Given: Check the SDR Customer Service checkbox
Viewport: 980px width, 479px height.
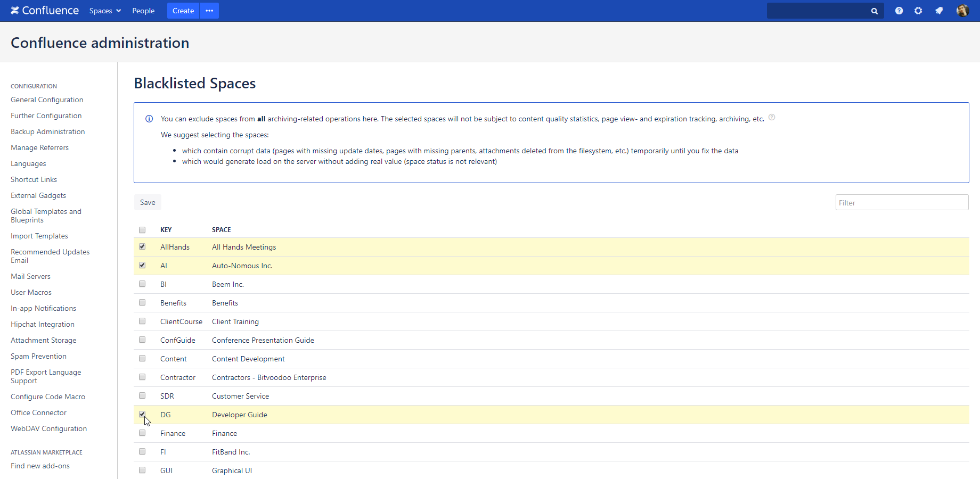Looking at the screenshot, I should click(142, 395).
